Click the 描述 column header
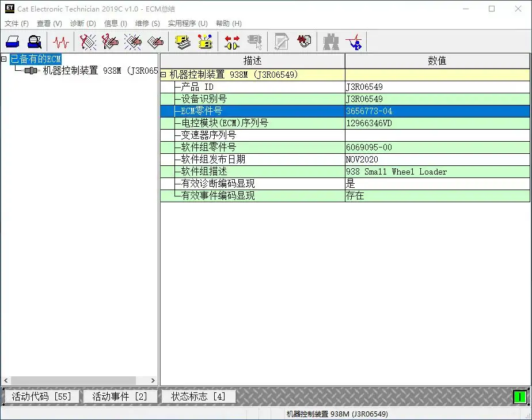Screen dimensions: 532x420 252,60
